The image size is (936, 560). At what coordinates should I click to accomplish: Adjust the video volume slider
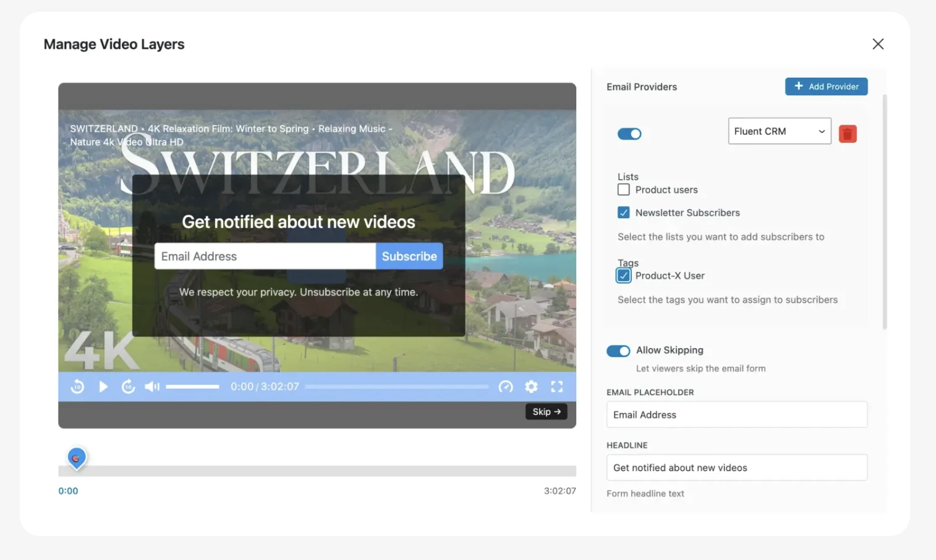coord(192,387)
